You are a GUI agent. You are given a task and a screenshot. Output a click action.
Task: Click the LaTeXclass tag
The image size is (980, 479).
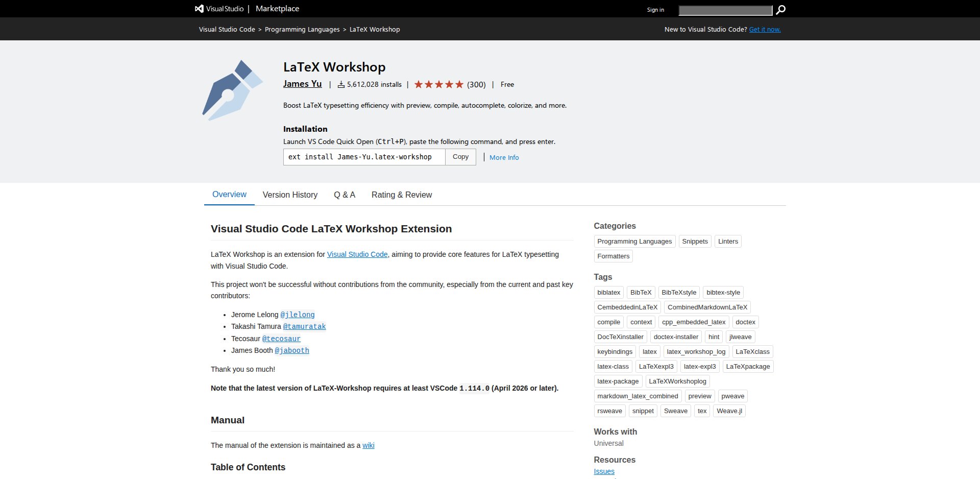pyautogui.click(x=753, y=352)
